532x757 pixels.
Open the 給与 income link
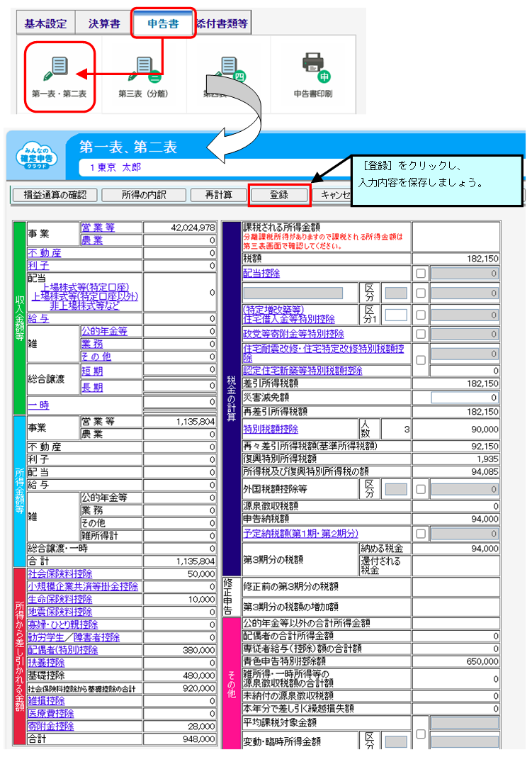click(38, 319)
